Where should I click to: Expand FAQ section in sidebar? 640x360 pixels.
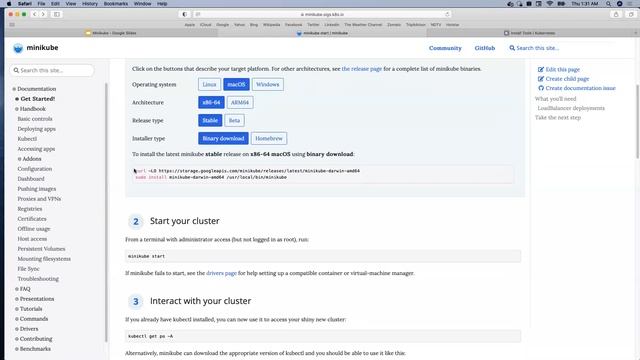click(17, 289)
